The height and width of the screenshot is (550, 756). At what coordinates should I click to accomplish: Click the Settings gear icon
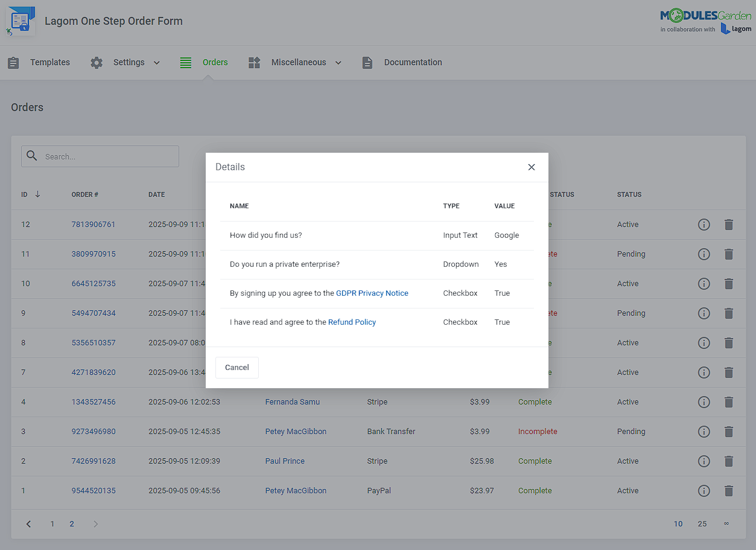coord(96,62)
